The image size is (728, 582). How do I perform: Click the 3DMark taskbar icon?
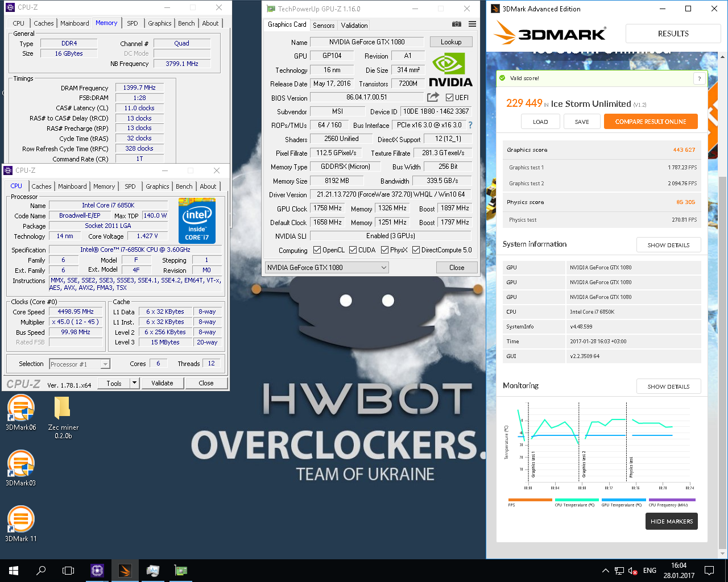pyautogui.click(x=125, y=571)
